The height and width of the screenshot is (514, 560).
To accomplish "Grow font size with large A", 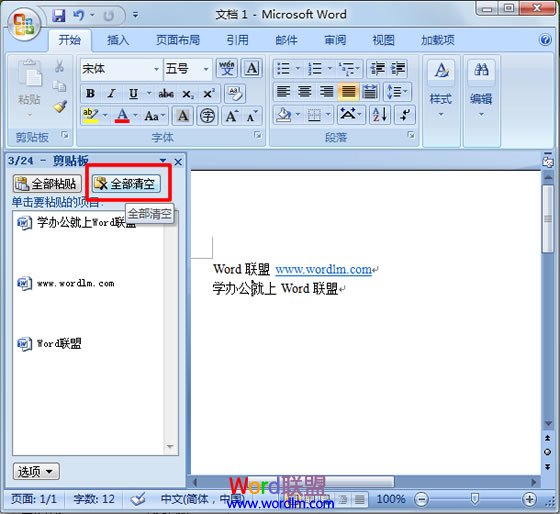I will pyautogui.click(x=231, y=116).
